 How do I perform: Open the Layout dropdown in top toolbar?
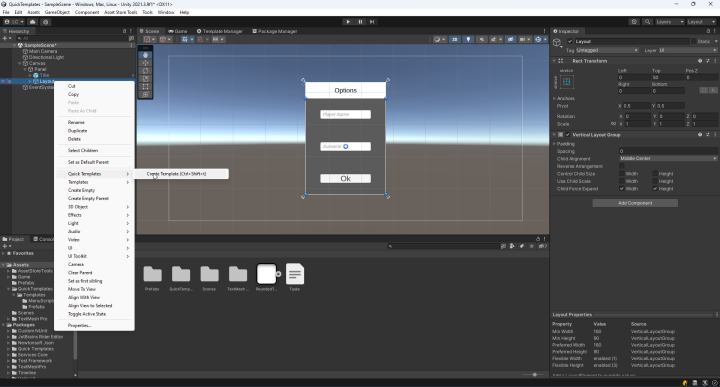(x=701, y=22)
